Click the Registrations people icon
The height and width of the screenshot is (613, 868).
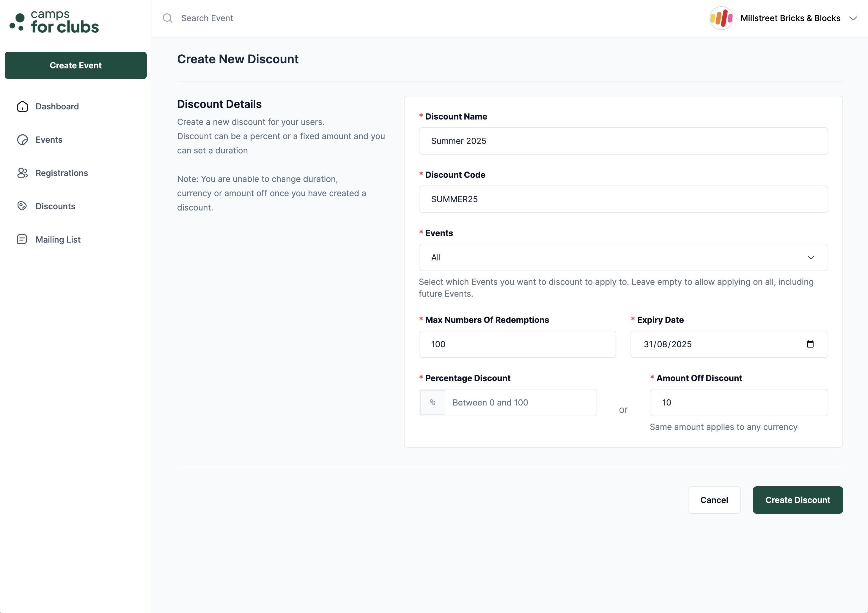[22, 173]
